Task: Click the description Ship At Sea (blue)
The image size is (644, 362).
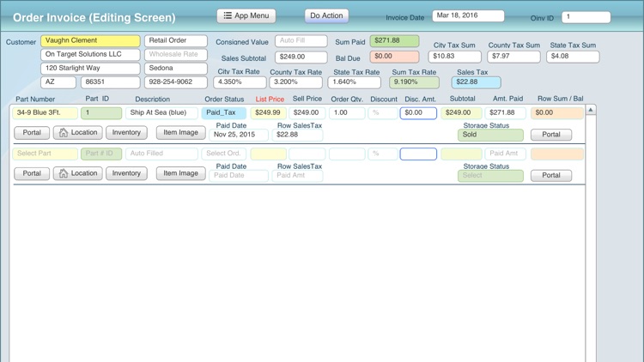Action: (x=161, y=113)
